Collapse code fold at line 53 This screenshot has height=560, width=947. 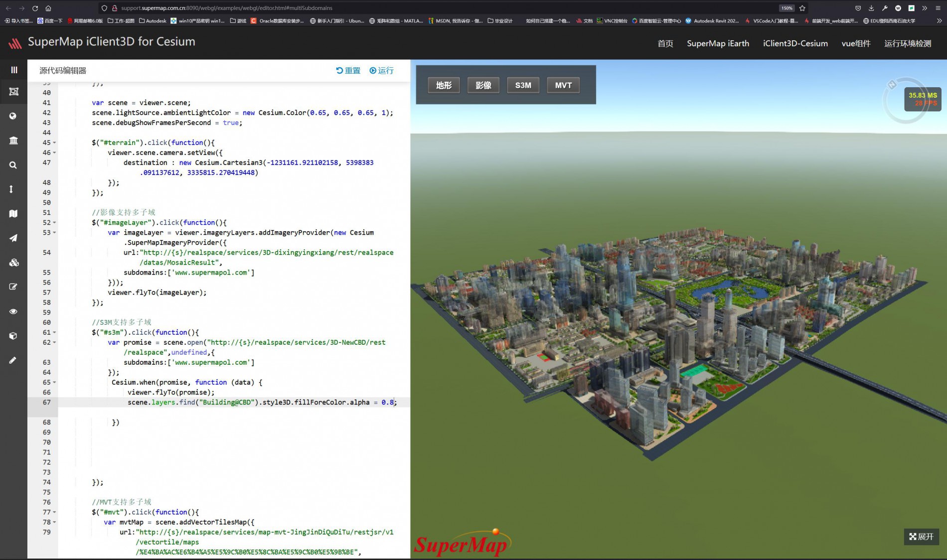coord(54,233)
